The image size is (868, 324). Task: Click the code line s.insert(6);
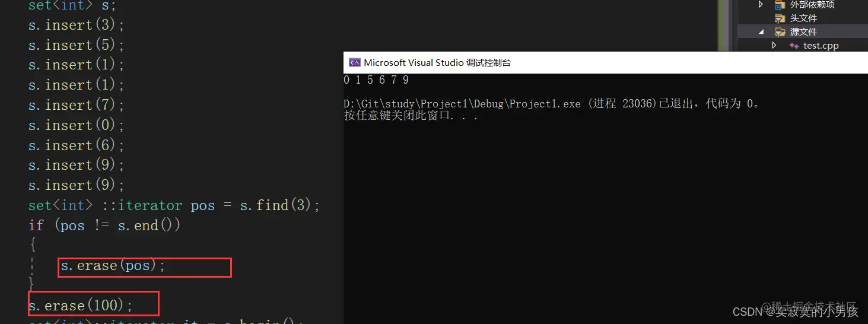pos(77,145)
